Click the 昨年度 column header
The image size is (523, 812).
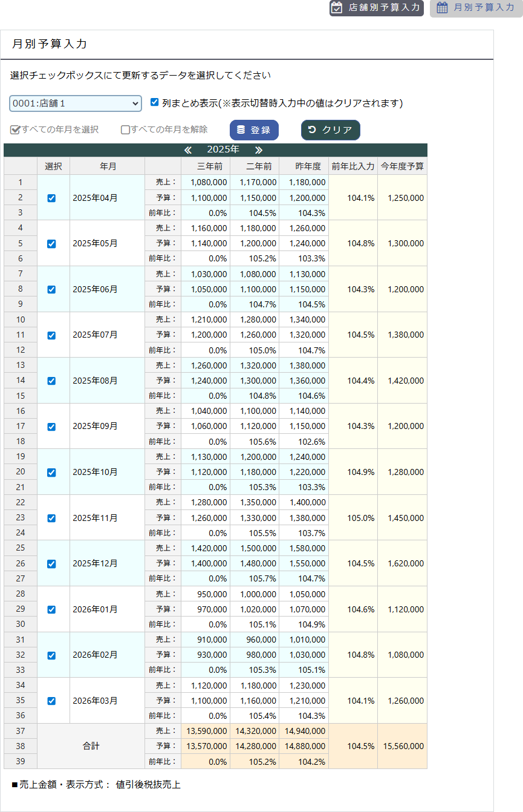304,166
